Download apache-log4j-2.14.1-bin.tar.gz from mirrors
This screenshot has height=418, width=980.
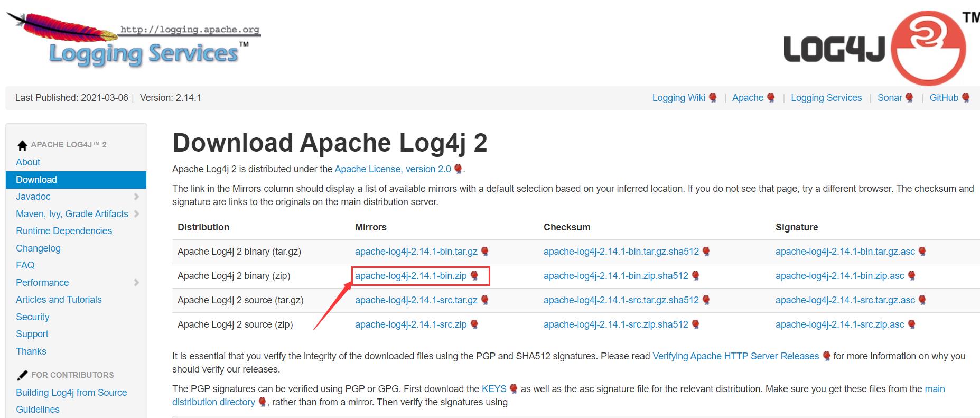pos(416,252)
